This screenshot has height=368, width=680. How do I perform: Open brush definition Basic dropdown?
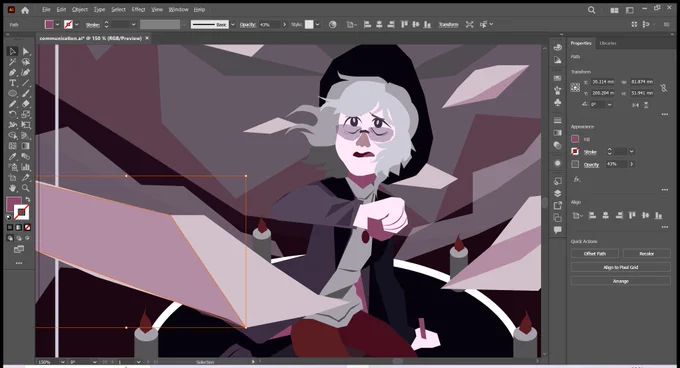233,25
